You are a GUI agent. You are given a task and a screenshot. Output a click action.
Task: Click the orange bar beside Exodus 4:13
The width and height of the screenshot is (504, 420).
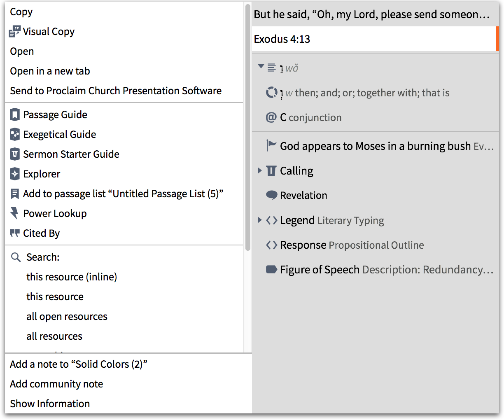coord(497,39)
